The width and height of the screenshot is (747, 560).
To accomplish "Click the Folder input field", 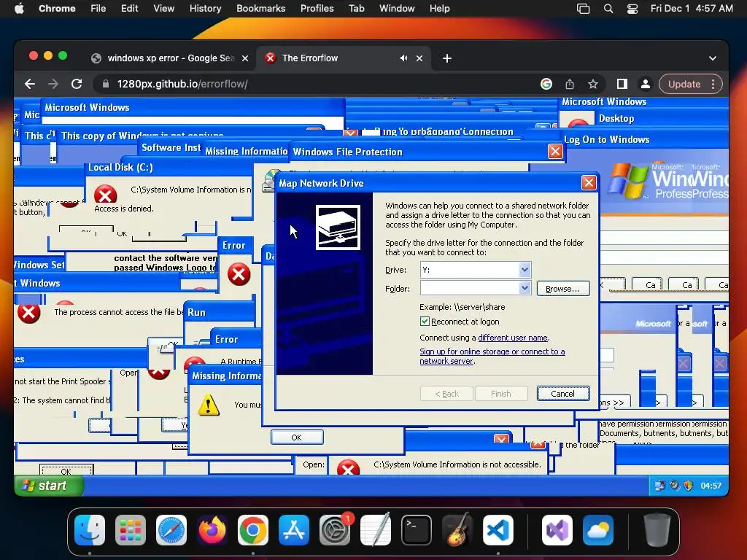I will point(469,288).
